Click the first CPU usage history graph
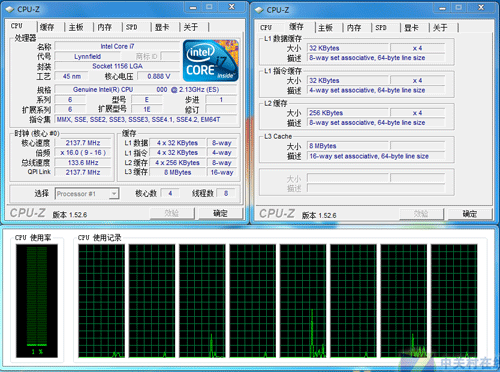This screenshot has width=500, height=372. pyautogui.click(x=102, y=301)
